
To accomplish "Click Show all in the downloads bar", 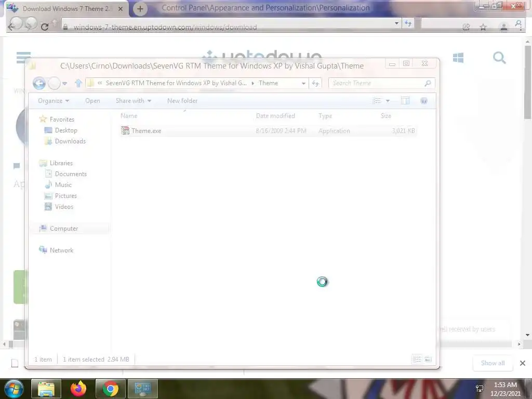I will click(x=493, y=363).
